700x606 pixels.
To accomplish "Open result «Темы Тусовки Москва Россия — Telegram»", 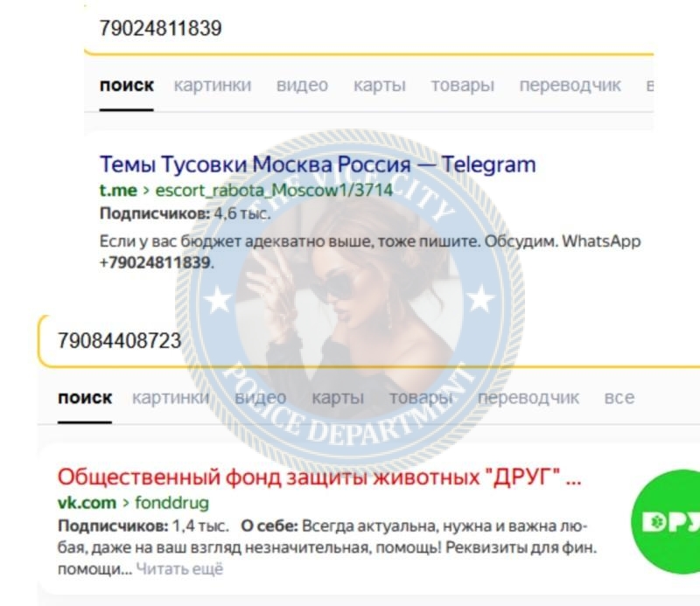I will pos(318,164).
